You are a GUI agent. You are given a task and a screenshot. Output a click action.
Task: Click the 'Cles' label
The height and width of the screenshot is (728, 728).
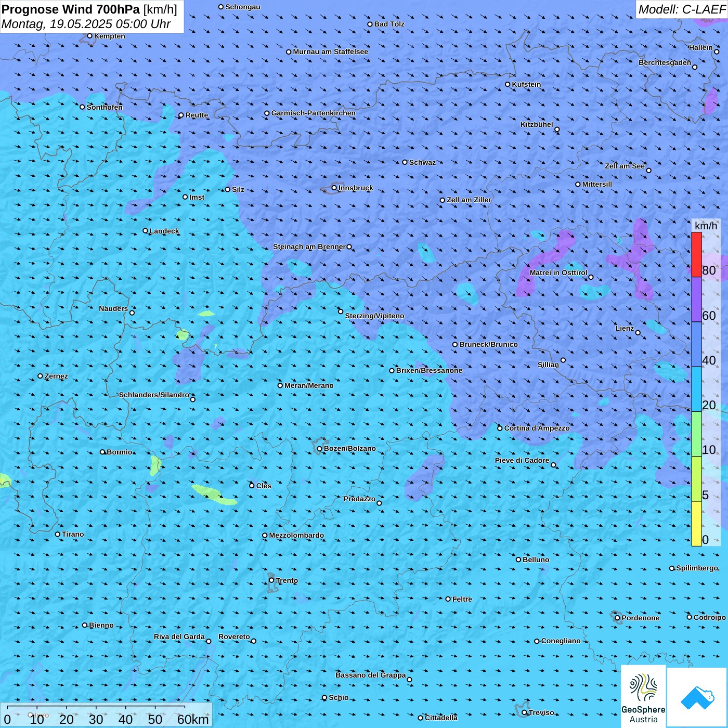(264, 486)
